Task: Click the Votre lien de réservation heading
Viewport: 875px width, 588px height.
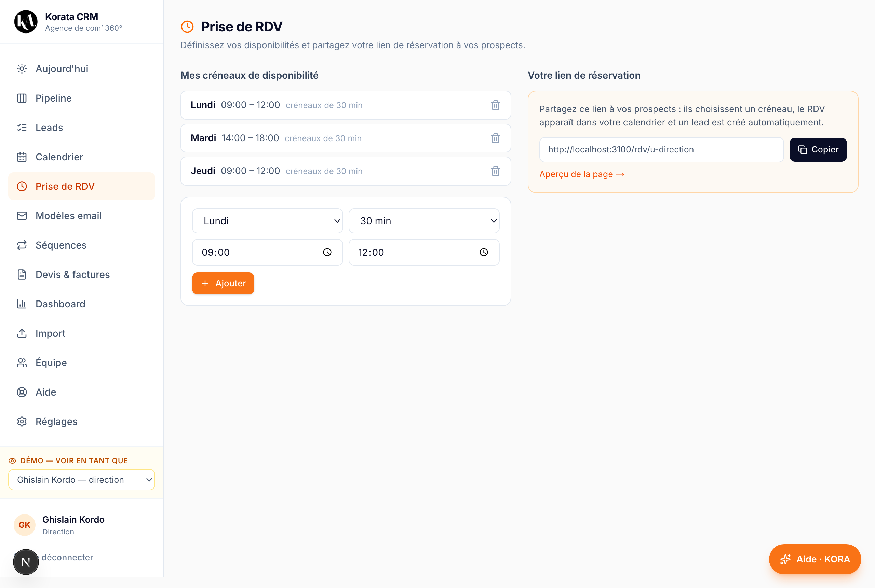Action: coord(584,75)
